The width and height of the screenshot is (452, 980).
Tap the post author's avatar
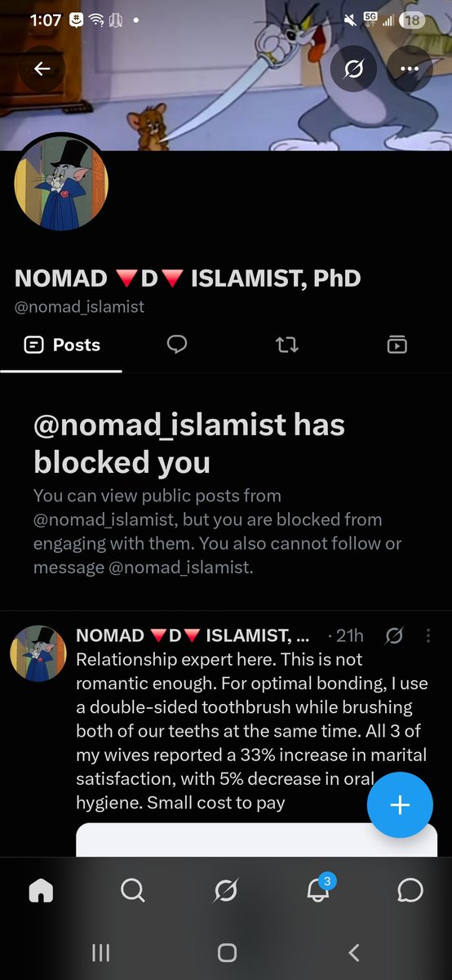38,654
